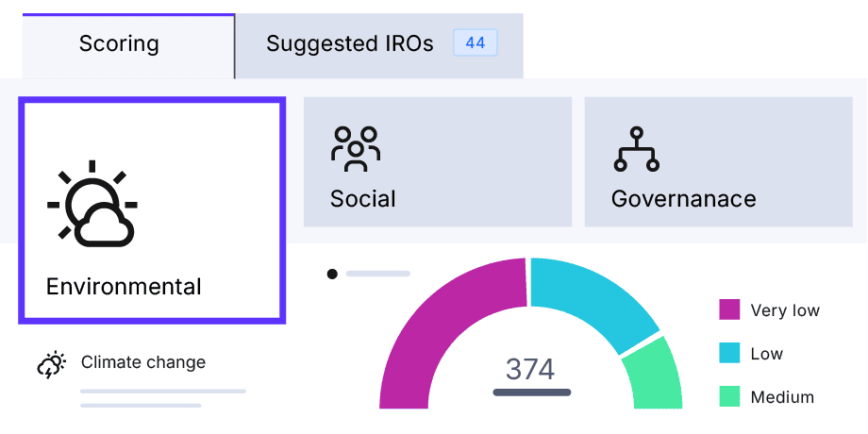Click the 44 count badge
This screenshot has height=434, width=868.
click(476, 43)
